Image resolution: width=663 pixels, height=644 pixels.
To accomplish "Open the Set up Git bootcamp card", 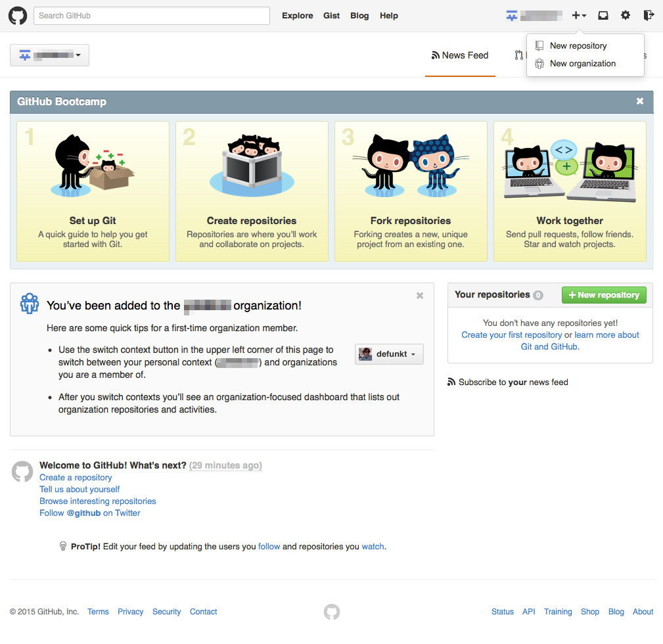I will tap(93, 191).
